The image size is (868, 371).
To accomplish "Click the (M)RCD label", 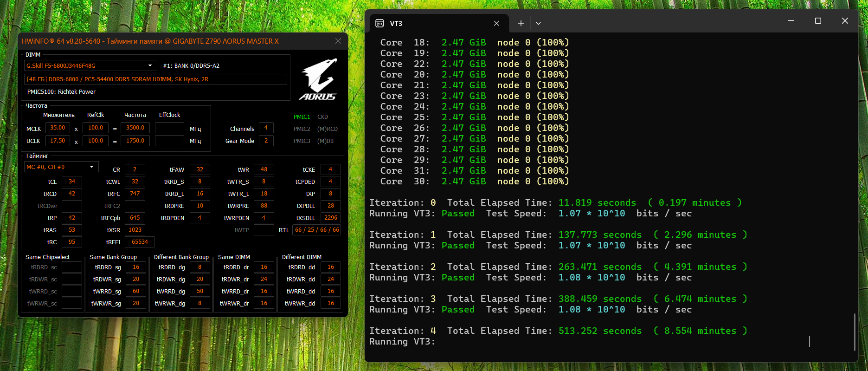I will click(328, 129).
